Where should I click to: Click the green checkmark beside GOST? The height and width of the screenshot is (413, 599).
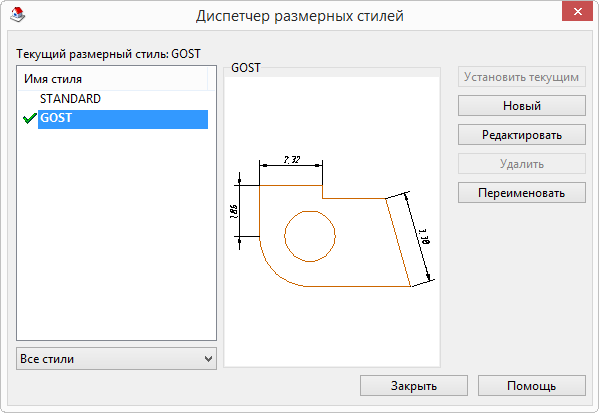(29, 119)
